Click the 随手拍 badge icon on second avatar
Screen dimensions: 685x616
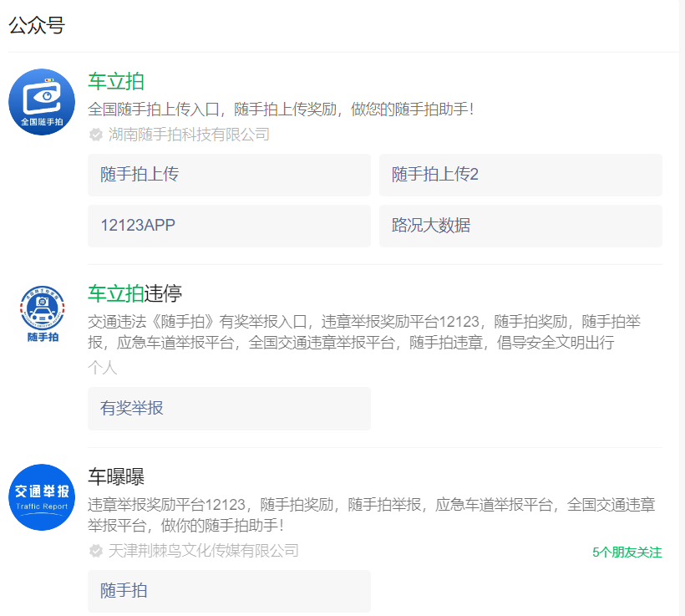tap(42, 314)
